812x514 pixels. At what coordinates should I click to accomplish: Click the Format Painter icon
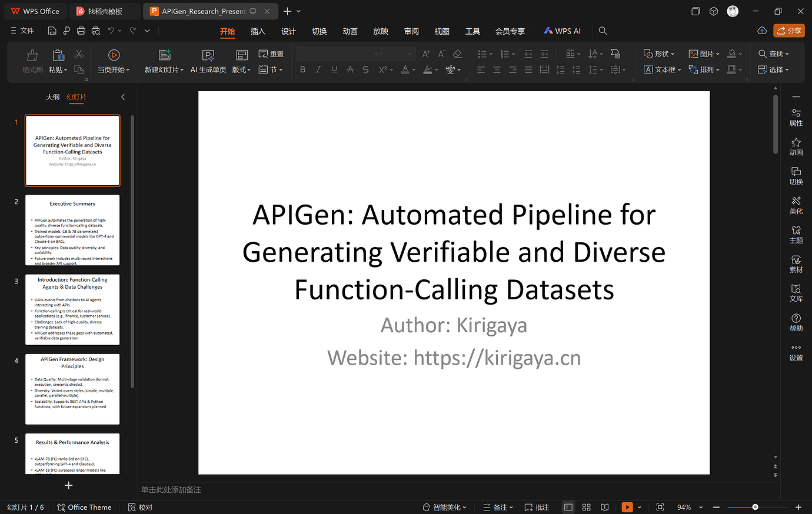point(32,55)
